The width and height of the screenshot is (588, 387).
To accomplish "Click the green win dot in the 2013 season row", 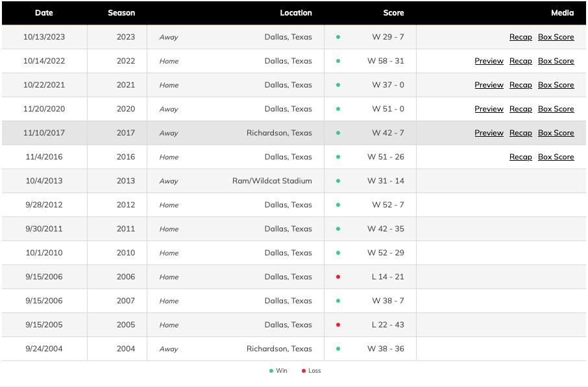I will point(338,181).
